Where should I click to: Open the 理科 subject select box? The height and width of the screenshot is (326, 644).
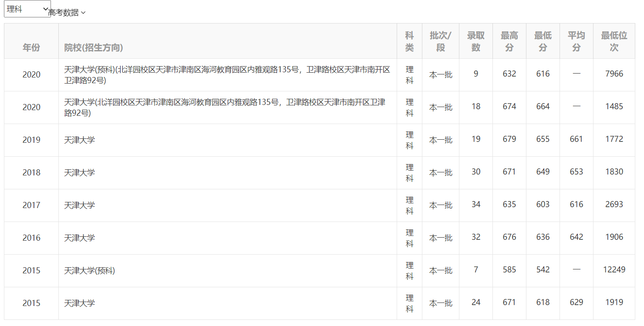click(x=27, y=9)
